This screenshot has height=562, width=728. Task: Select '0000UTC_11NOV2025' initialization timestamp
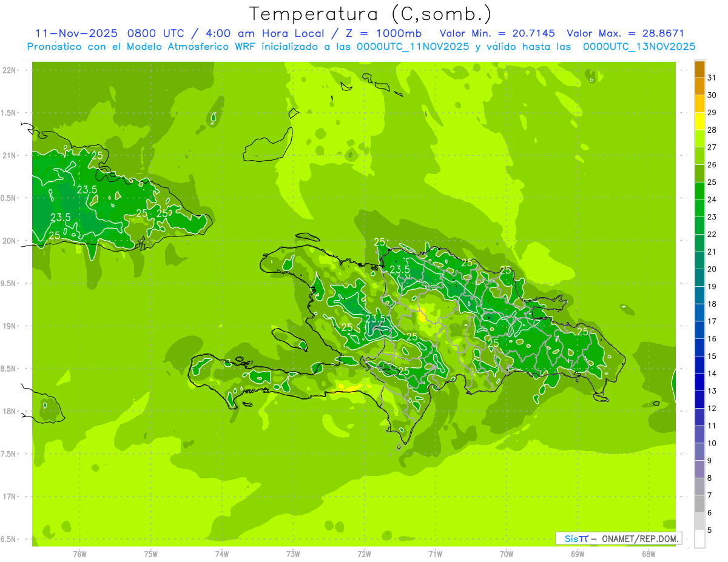(x=413, y=47)
